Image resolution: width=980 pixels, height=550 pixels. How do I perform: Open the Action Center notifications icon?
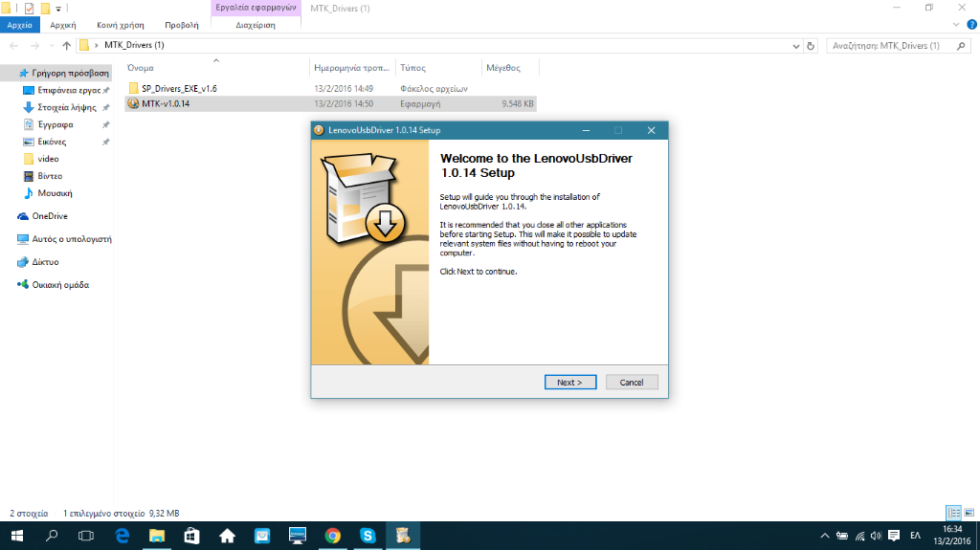click(x=894, y=536)
